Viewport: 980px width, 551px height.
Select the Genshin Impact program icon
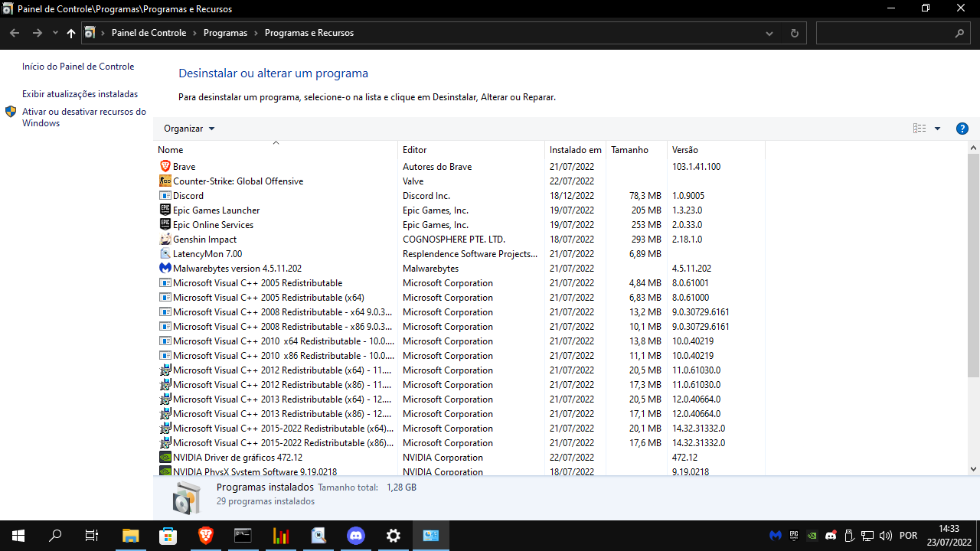point(165,239)
